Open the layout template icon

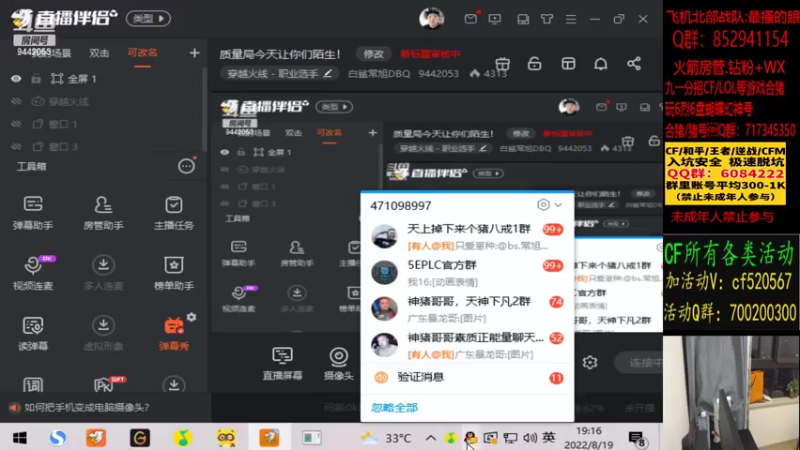pyautogui.click(x=568, y=63)
